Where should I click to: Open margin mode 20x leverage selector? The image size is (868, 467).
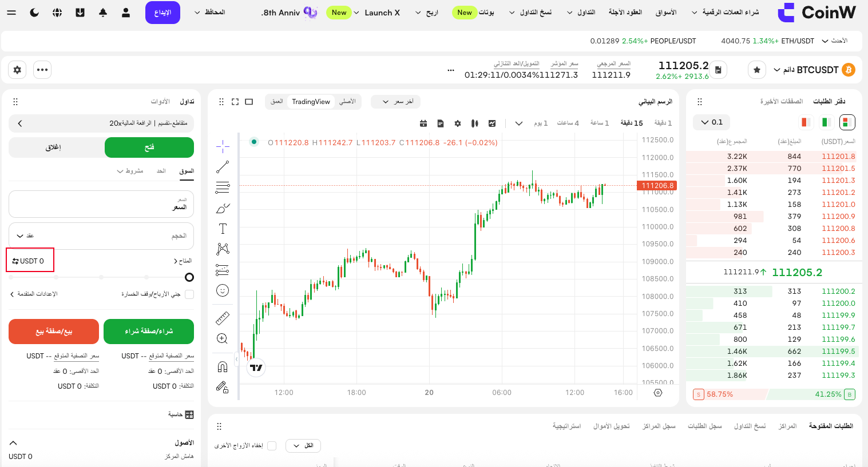pyautogui.click(x=101, y=123)
